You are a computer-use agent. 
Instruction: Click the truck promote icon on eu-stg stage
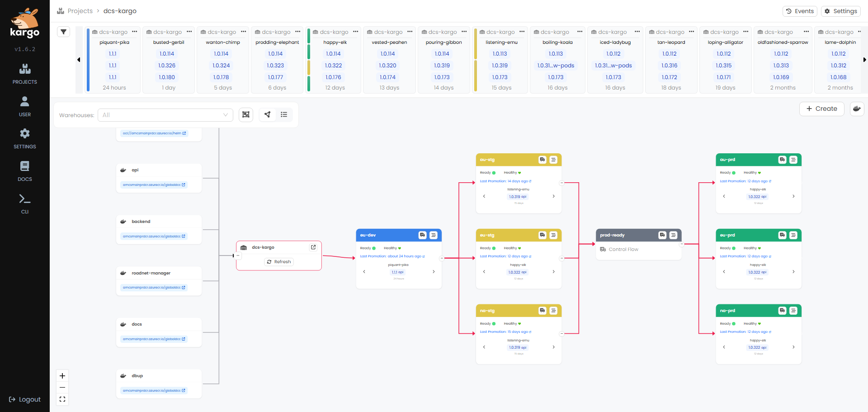point(542,235)
